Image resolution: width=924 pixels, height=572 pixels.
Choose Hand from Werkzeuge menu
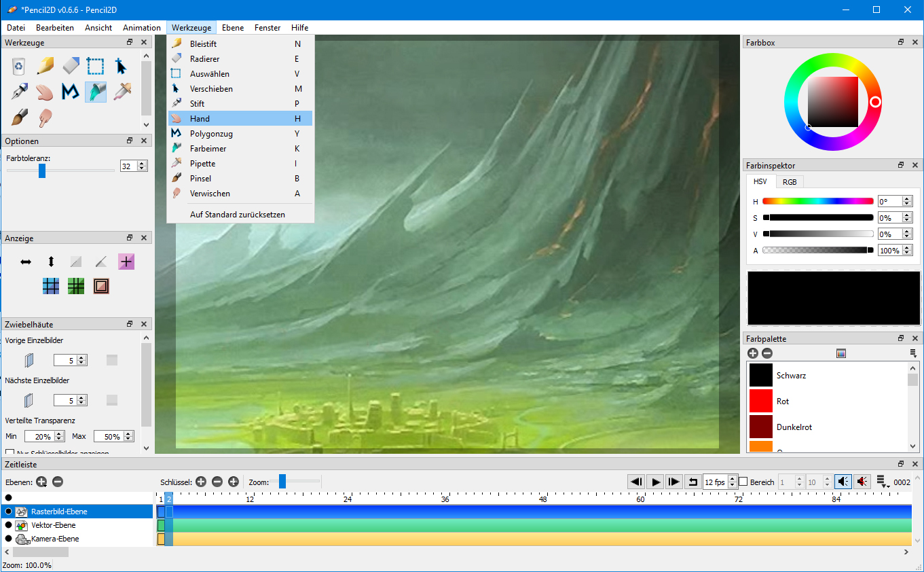click(x=240, y=118)
